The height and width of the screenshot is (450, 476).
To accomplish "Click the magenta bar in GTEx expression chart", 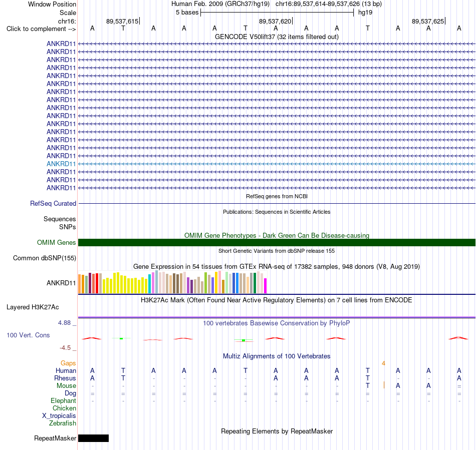I will point(266,286).
